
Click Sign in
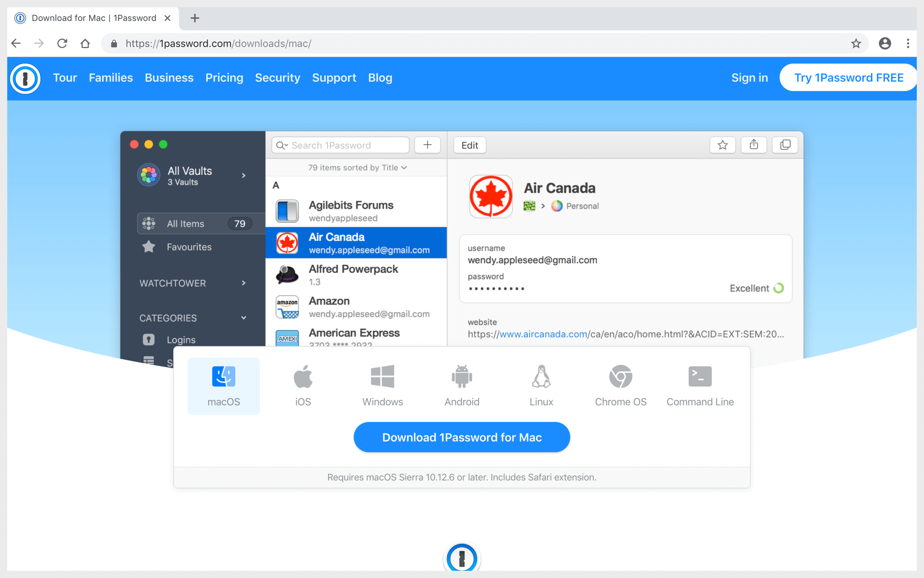tap(750, 78)
